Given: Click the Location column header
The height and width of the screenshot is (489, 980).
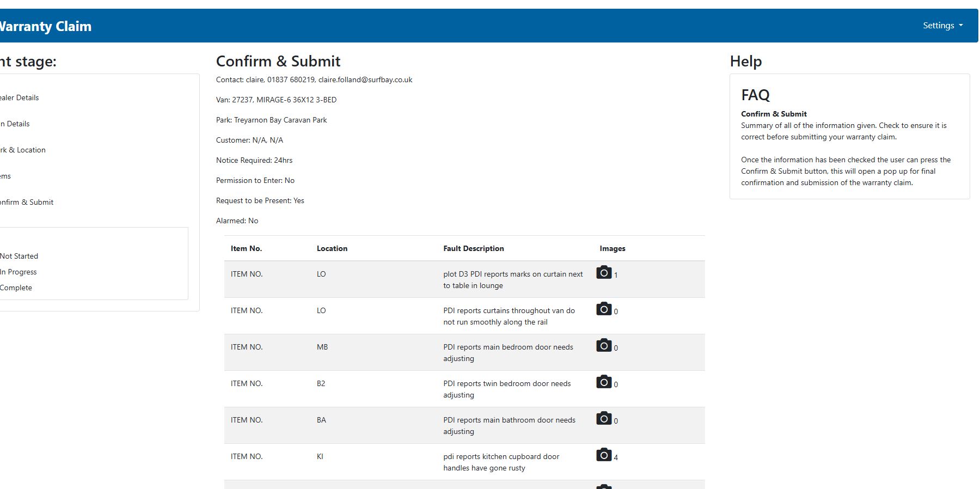Looking at the screenshot, I should point(332,249).
